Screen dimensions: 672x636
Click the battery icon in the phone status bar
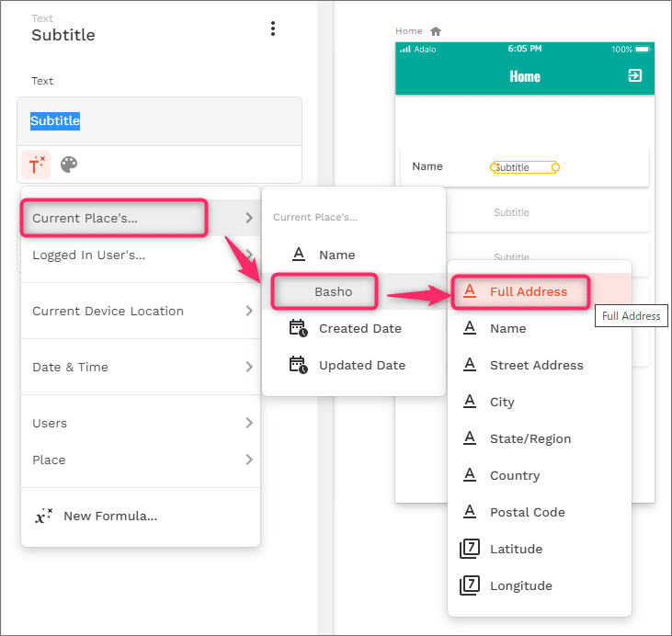tap(642, 50)
